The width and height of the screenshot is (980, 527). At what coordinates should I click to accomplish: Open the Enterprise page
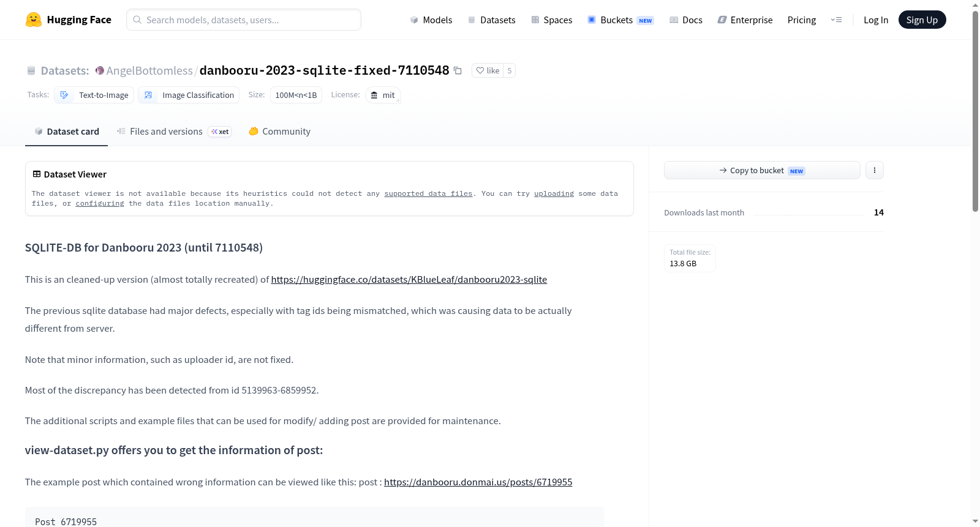pos(745,20)
